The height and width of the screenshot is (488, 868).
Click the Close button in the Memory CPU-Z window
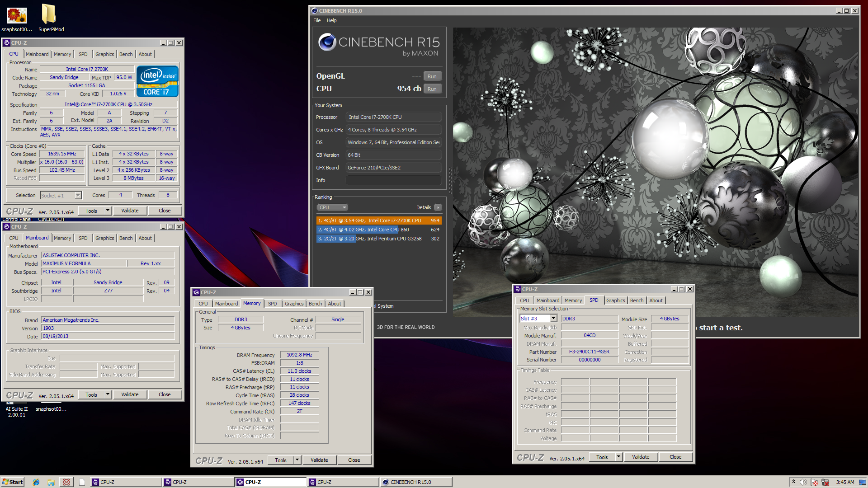(354, 460)
